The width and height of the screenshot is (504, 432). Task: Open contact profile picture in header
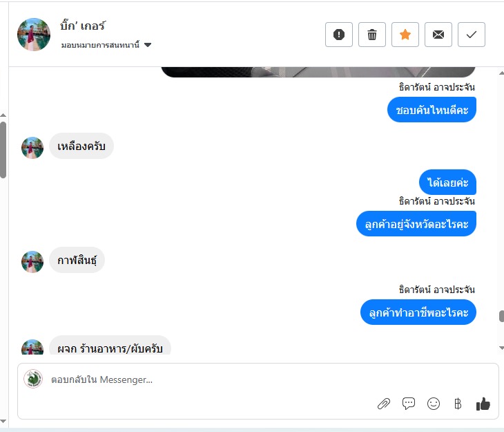coord(34,35)
